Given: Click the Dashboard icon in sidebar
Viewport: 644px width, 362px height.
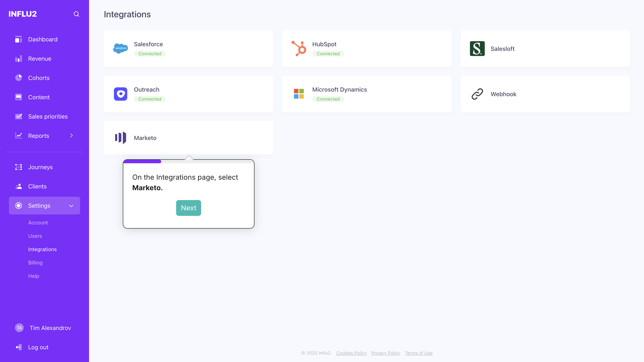Looking at the screenshot, I should 18,39.
